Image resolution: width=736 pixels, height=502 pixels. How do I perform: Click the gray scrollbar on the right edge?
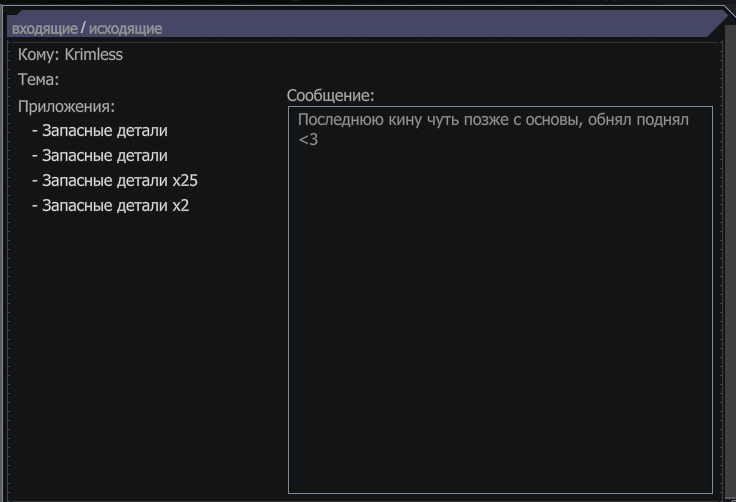tap(730, 258)
